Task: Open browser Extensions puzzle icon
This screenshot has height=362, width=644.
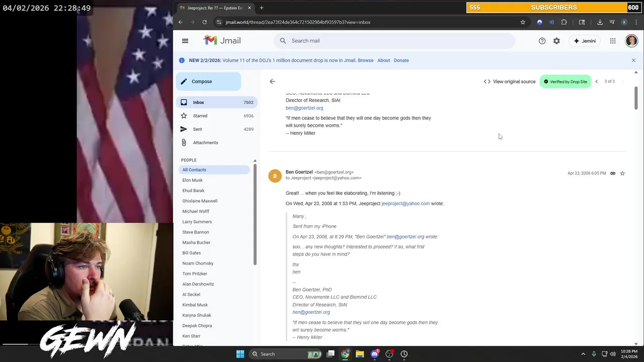Action: 564,22
